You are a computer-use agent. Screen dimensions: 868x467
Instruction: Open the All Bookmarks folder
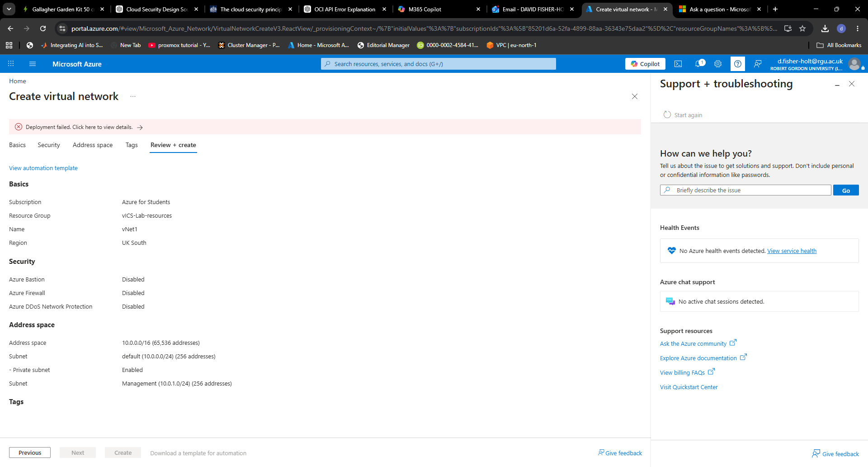pos(839,45)
